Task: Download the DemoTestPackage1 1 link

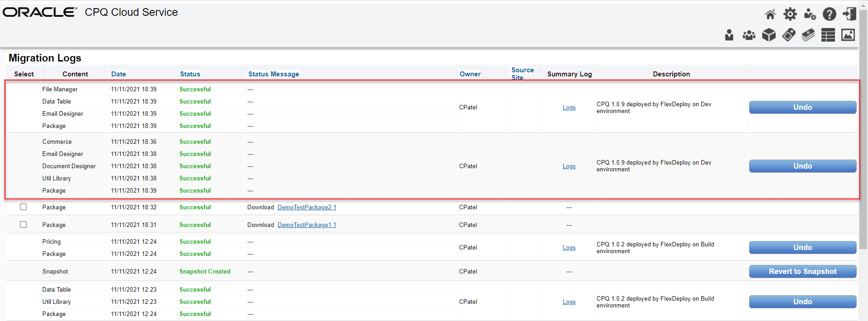Action: tap(307, 225)
